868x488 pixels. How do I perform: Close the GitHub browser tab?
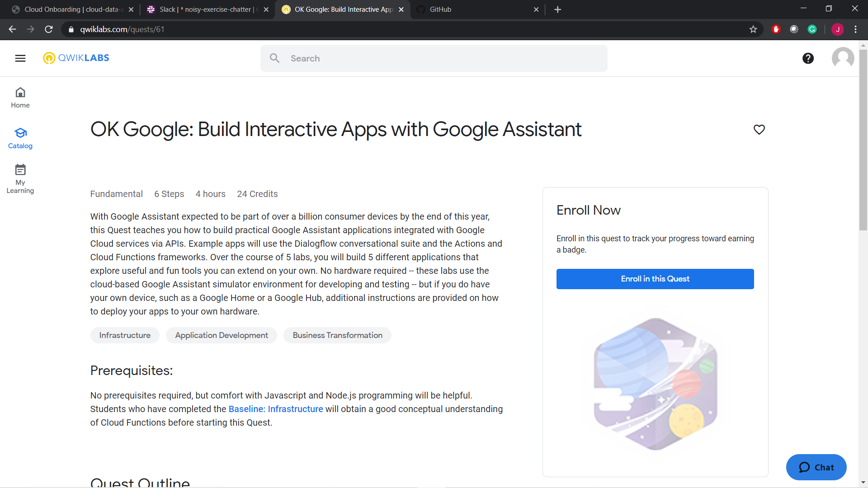(536, 9)
